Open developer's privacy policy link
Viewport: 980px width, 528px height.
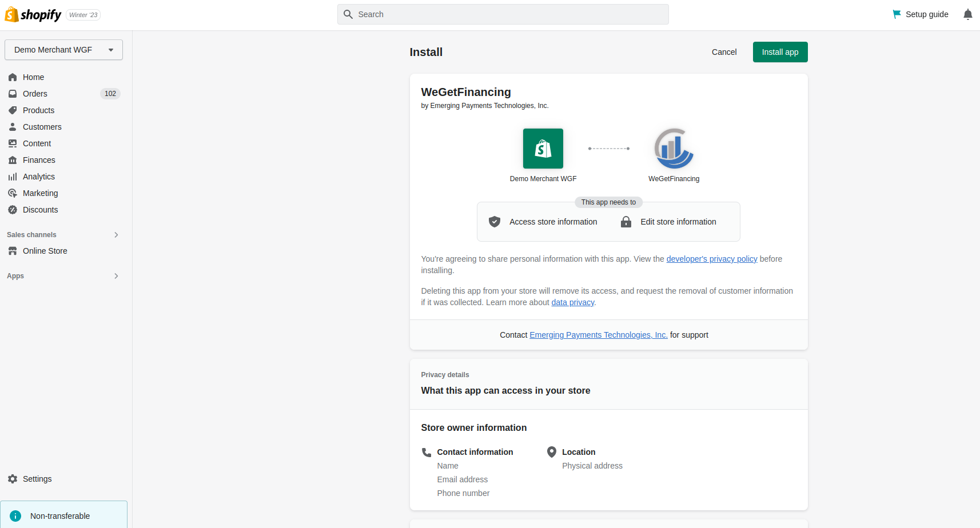[712, 259]
